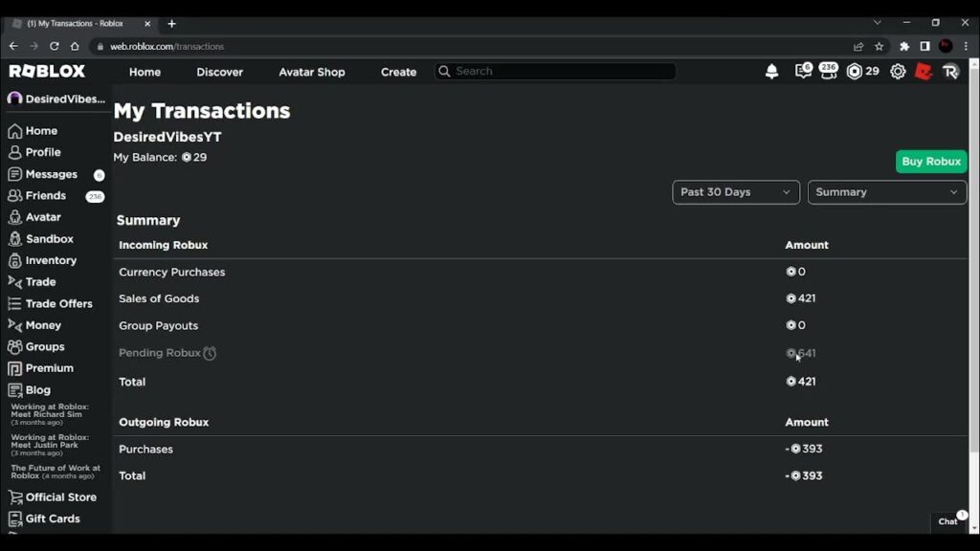Viewport: 980px width, 551px height.
Task: Click the browser home icon
Action: point(75,46)
